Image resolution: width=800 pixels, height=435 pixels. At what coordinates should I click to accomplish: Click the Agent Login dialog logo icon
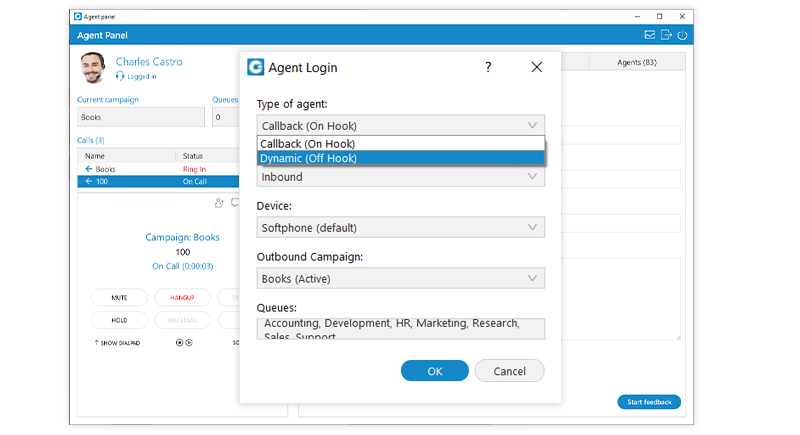tap(257, 67)
